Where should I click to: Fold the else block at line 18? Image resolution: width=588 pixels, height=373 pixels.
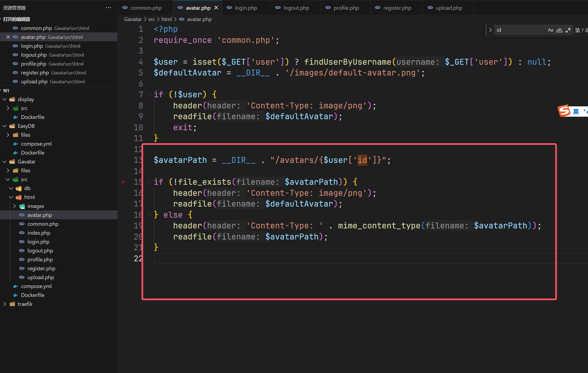[149, 215]
